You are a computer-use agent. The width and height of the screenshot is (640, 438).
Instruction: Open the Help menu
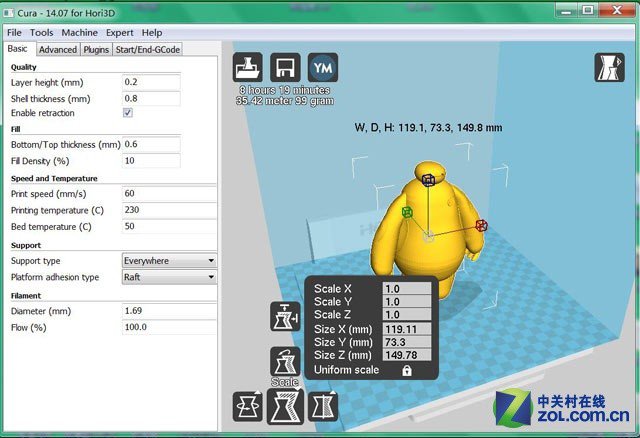(152, 33)
